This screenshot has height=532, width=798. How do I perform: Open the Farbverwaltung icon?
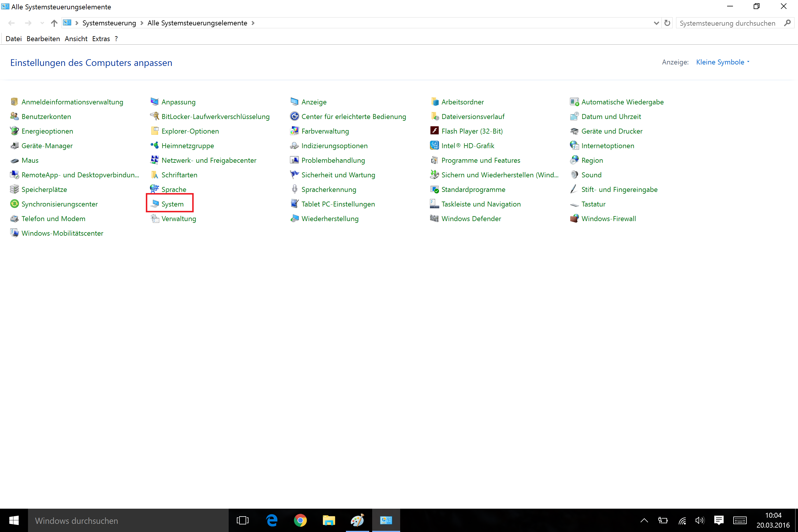click(x=295, y=131)
